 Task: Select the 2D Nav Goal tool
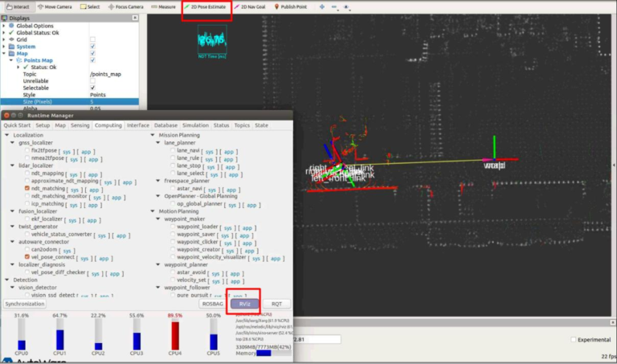[x=251, y=6]
